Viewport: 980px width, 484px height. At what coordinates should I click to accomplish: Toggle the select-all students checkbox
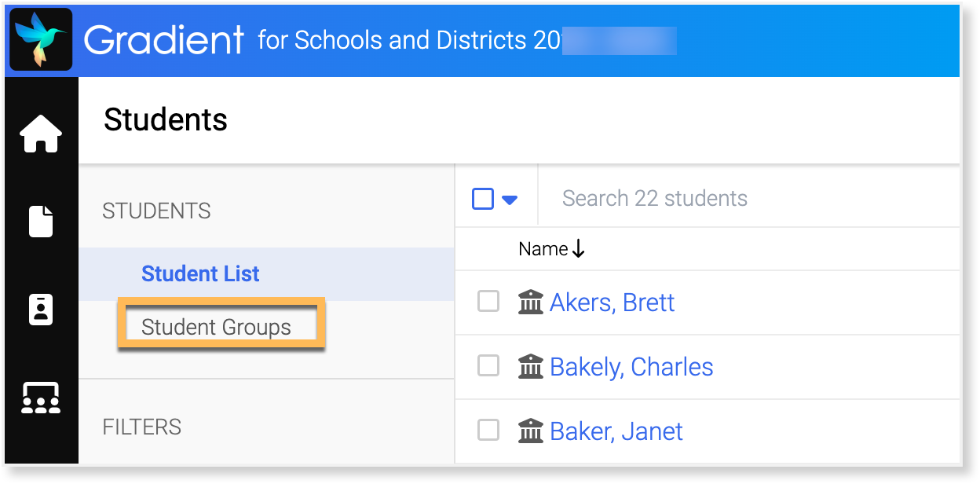pyautogui.click(x=483, y=199)
